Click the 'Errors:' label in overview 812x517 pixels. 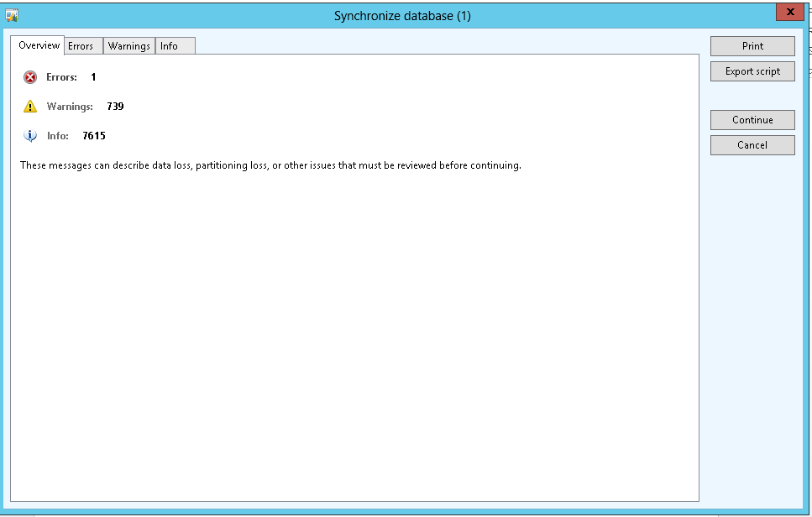(61, 77)
